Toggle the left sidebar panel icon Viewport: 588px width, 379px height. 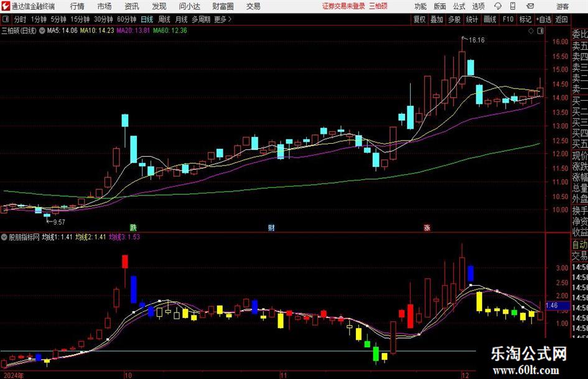[6, 19]
